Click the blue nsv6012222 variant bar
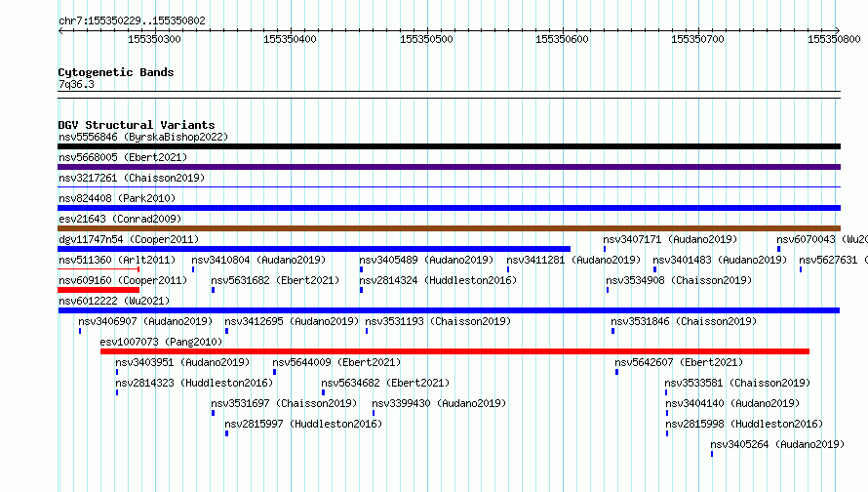The height and width of the screenshot is (492, 868). tap(449, 310)
